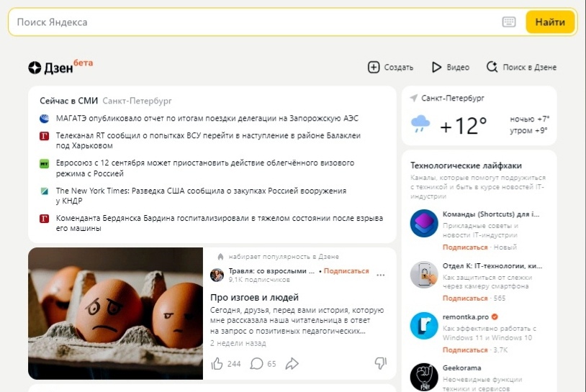586x392 pixels.
Task: Click the virtual keyboard icon in search bar
Action: (x=509, y=22)
